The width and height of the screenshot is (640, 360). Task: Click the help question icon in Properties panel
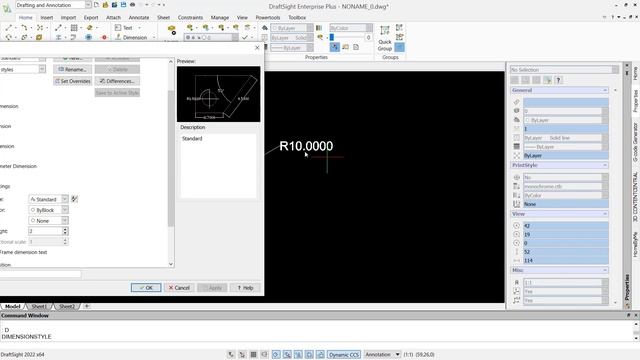tap(558, 80)
